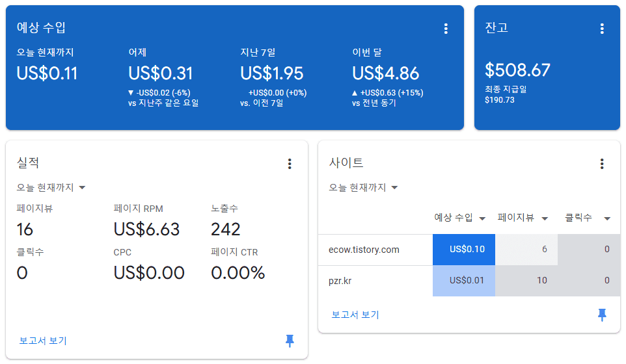Screen dimensions: 626x364
Task: Open the 예상 수입 card three-dot menu
Action: click(446, 29)
